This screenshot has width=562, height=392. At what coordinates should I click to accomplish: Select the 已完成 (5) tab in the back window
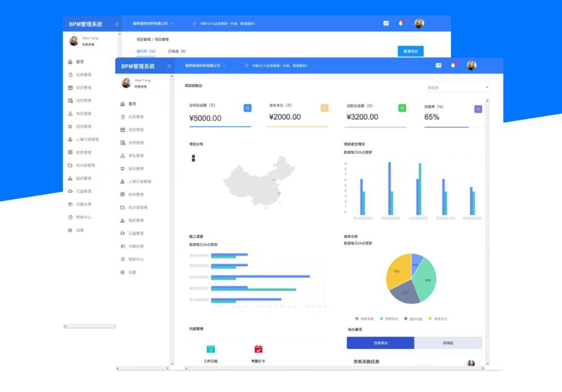pyautogui.click(x=177, y=51)
